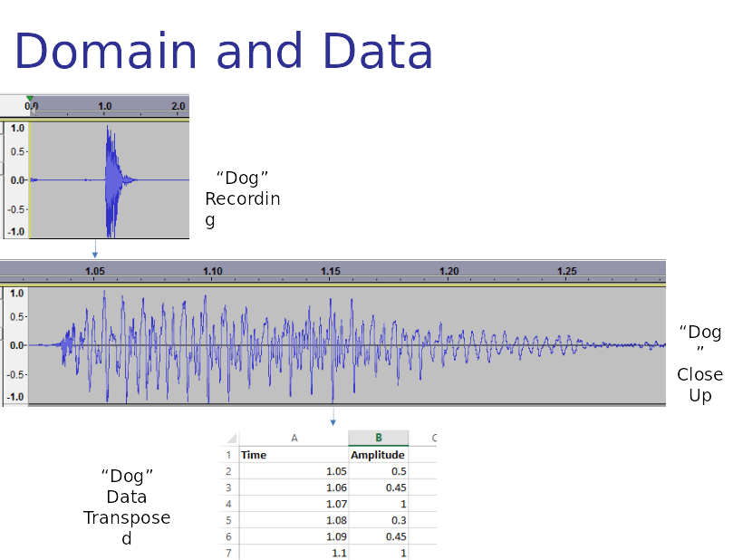Click the 1.25 tick on the close-up timeline
The image size is (733, 560).
point(567,271)
